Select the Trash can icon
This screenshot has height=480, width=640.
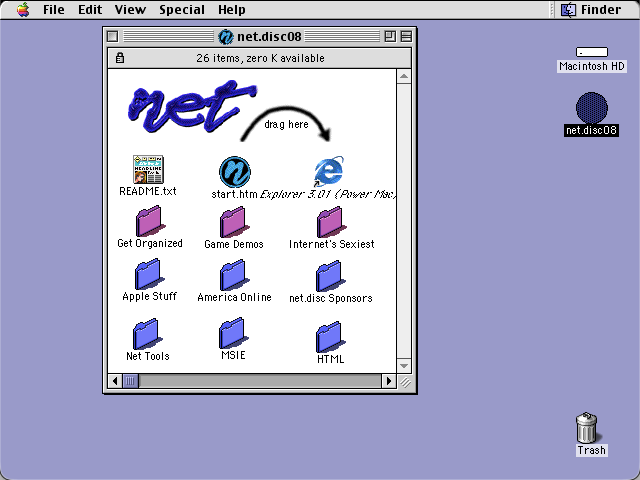pos(587,427)
